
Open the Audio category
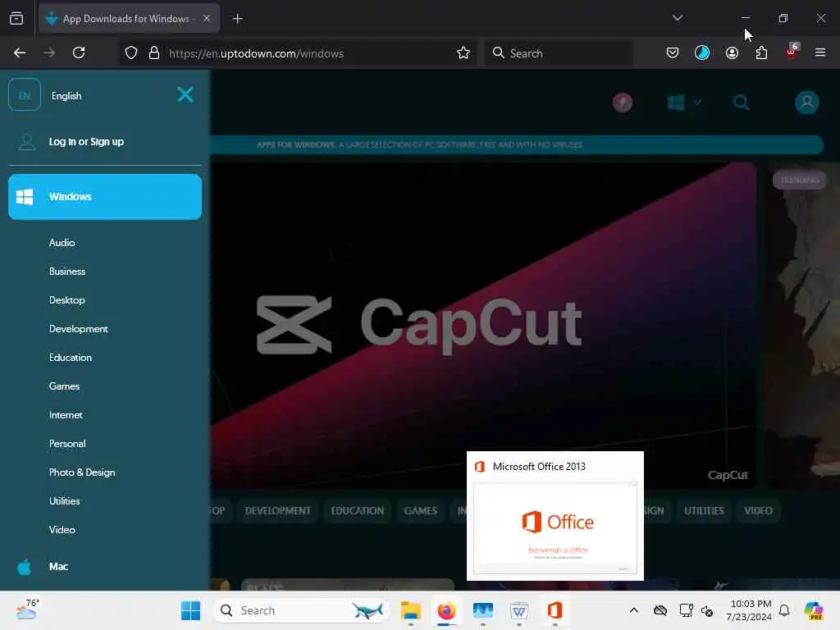coord(62,243)
